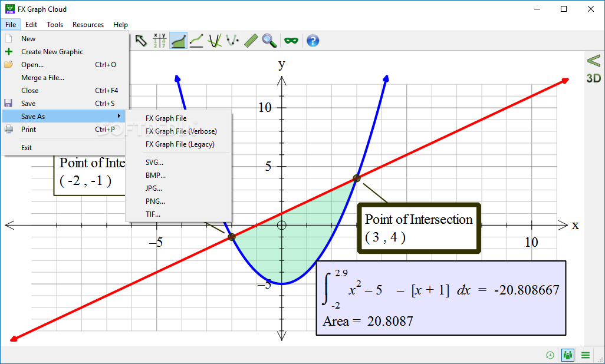Open the Resources menu

[88, 25]
